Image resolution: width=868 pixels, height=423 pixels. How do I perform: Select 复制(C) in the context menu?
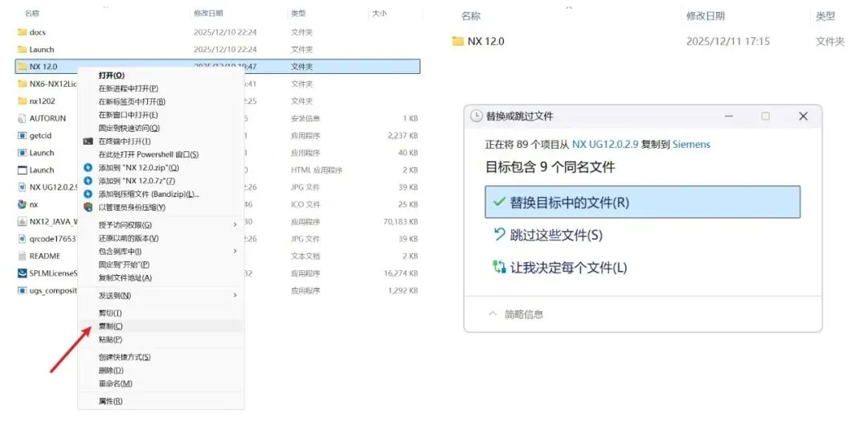click(x=111, y=326)
